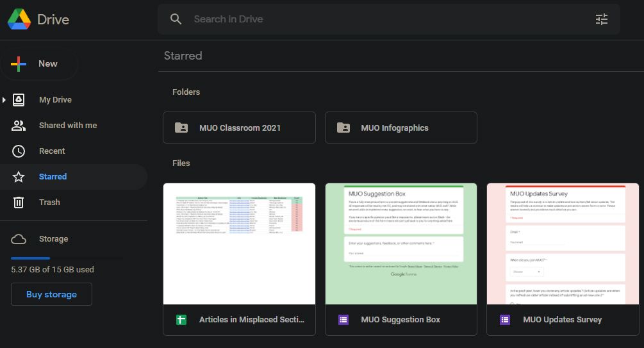
Task: Click the storage usage progress bar
Action: (67, 258)
